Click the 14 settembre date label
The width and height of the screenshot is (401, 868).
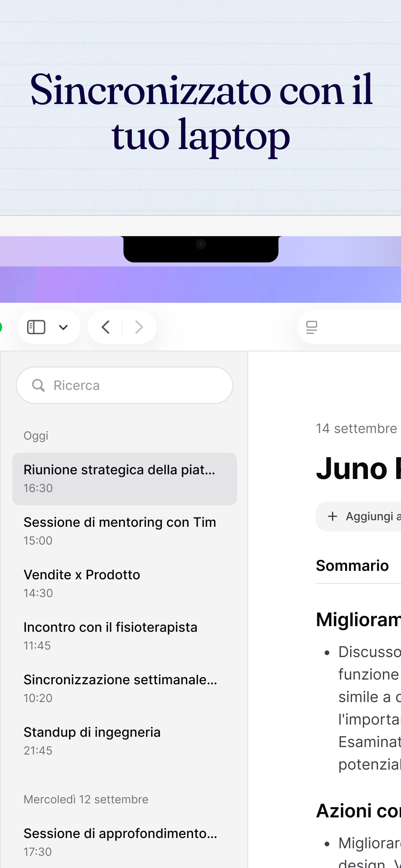coord(356,429)
